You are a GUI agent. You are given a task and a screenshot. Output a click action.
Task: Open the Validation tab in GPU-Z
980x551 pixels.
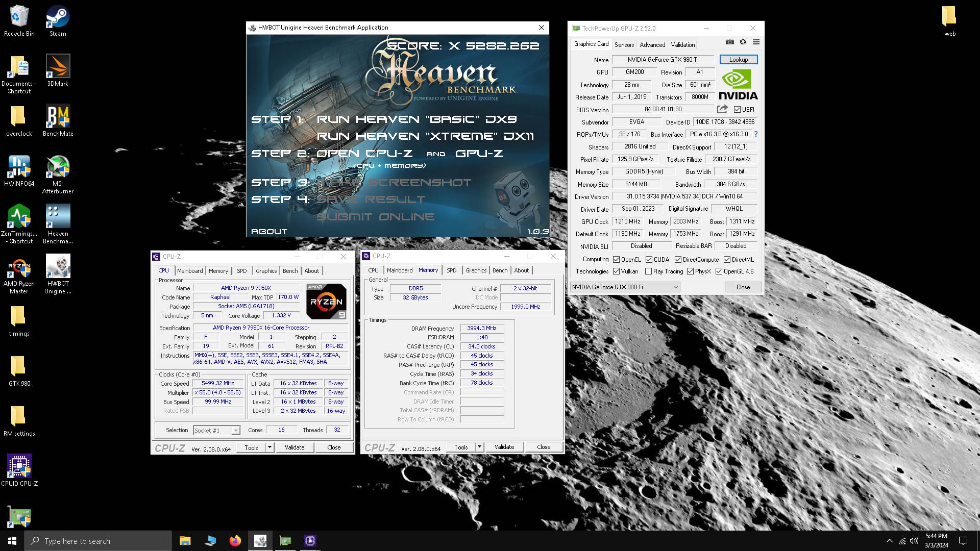pyautogui.click(x=683, y=45)
